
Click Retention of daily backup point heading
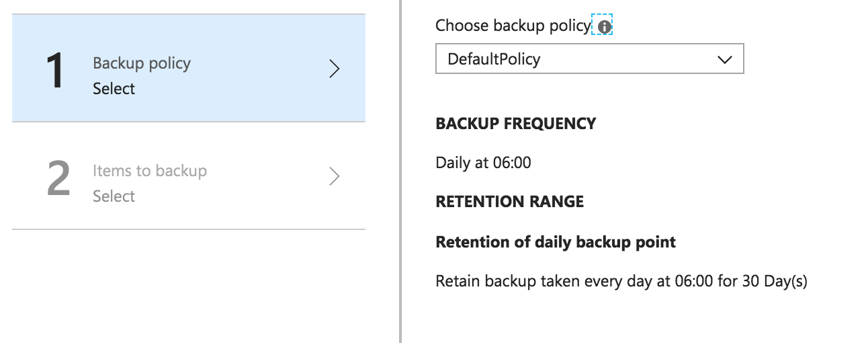coord(556,242)
